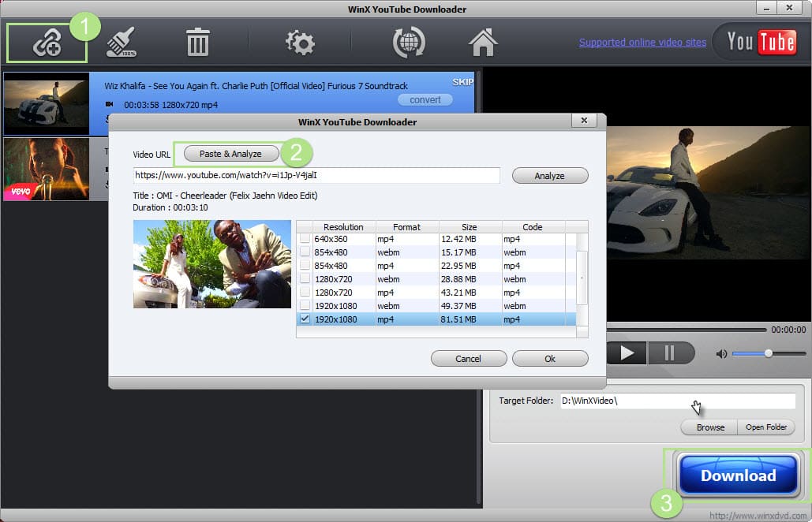This screenshot has height=522, width=812.
Task: Select the Wiz Khalifa video thumbnail
Action: 47,103
